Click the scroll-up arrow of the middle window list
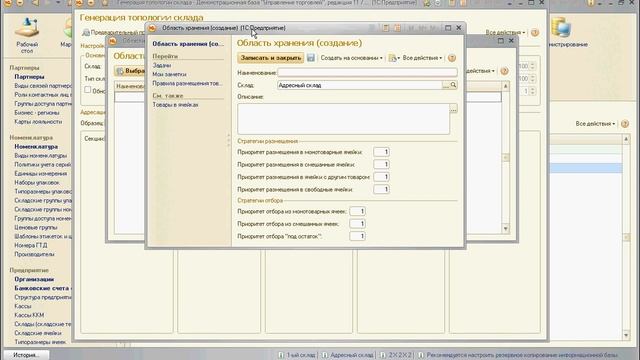Screen dimensions: 640x360 pyautogui.click(x=505, y=86)
